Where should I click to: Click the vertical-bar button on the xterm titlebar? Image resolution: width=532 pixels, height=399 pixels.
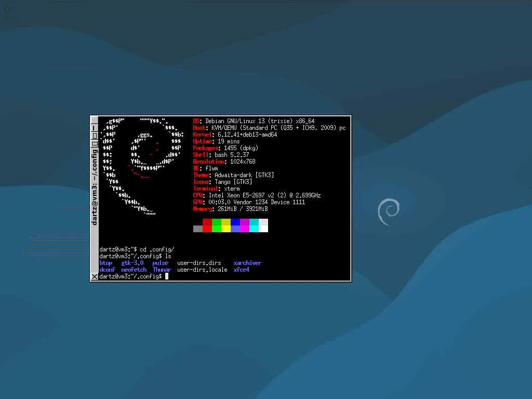[x=95, y=128]
